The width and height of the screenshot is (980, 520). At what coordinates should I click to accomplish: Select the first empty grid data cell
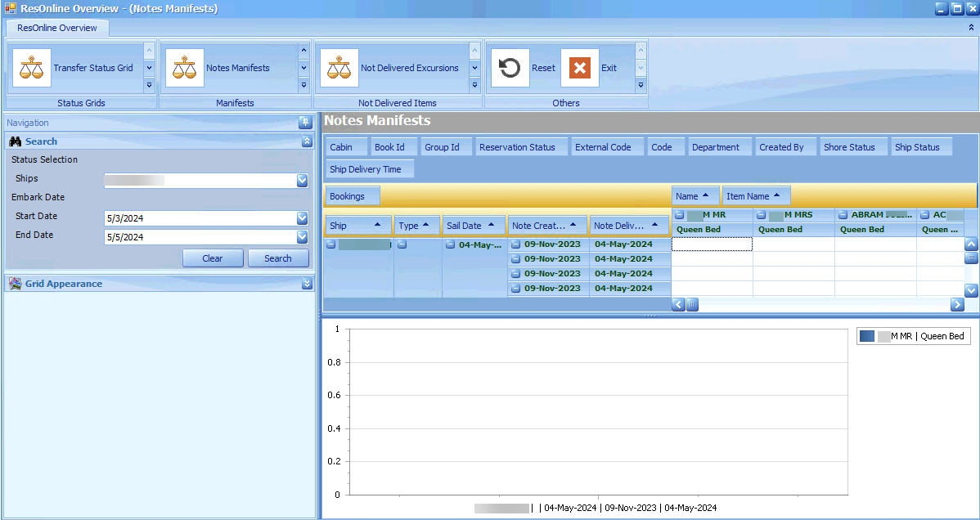click(x=712, y=244)
